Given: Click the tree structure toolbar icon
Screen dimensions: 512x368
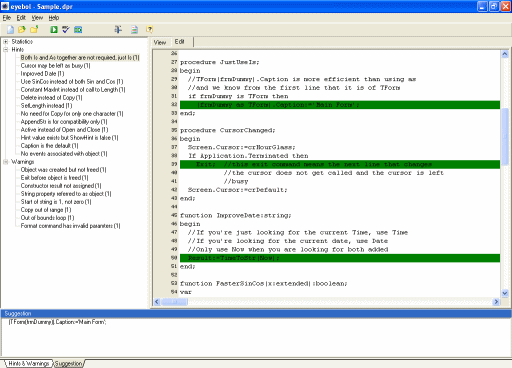Looking at the screenshot, I should point(118,30).
